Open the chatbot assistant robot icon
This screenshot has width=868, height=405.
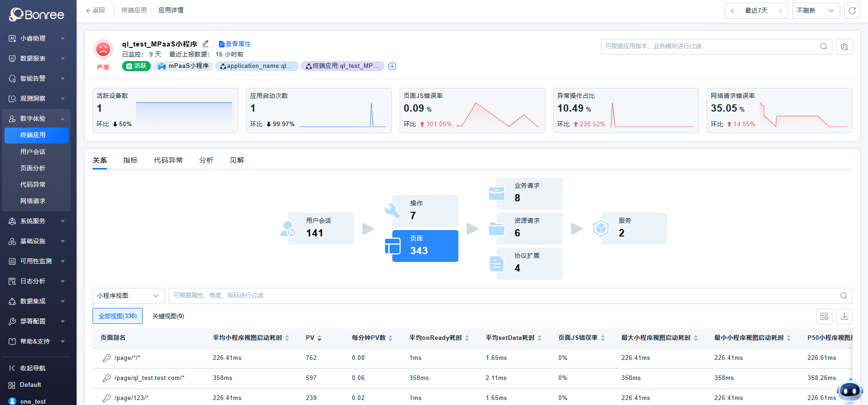[850, 390]
